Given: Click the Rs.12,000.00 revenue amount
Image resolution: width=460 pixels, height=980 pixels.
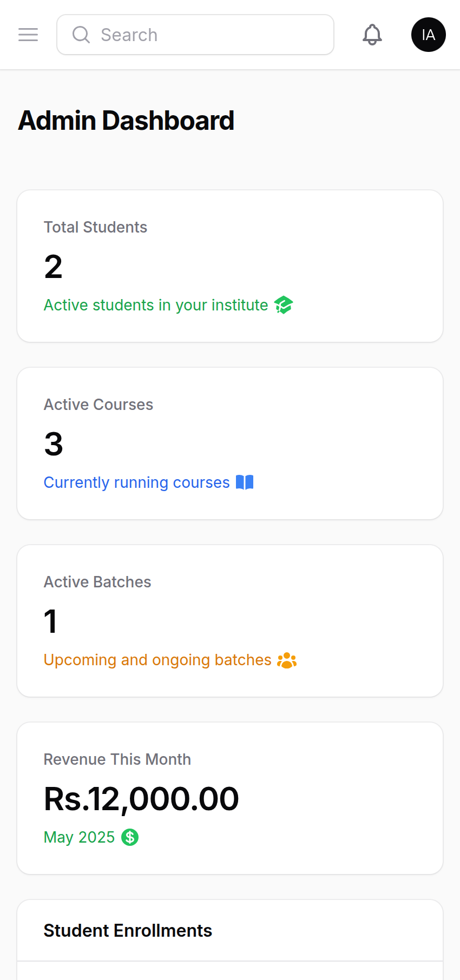Looking at the screenshot, I should click(x=141, y=799).
